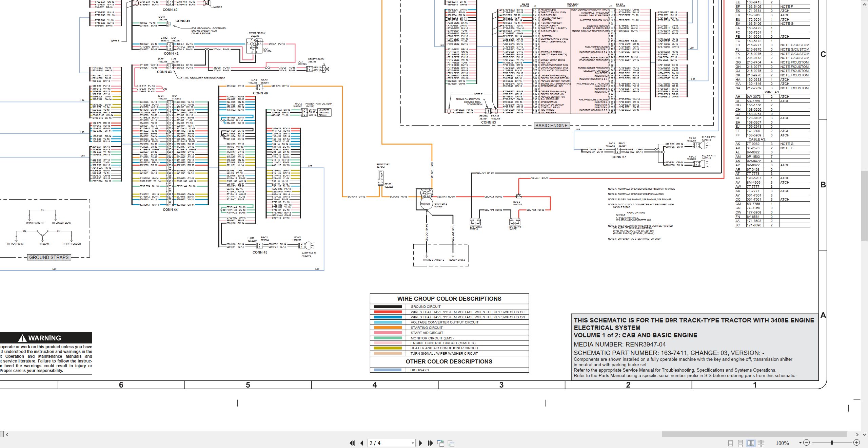Zoom out with the minus button
The image size is (868, 448).
click(x=807, y=443)
